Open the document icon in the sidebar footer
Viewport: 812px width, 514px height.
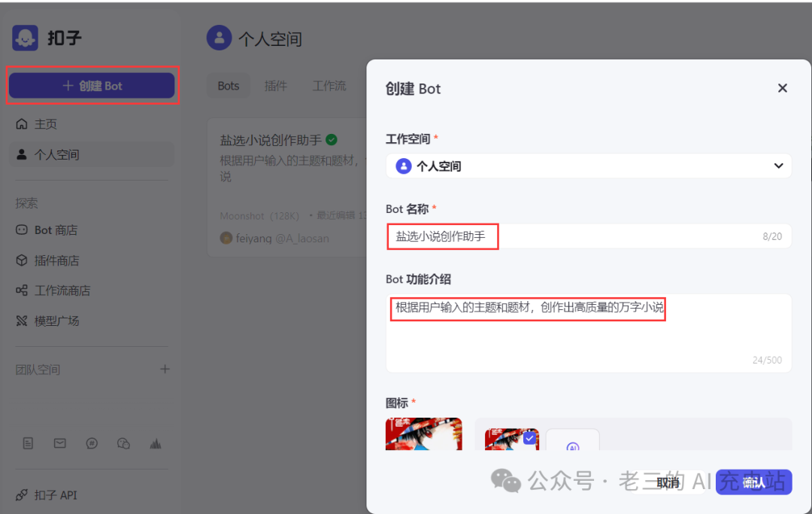28,443
